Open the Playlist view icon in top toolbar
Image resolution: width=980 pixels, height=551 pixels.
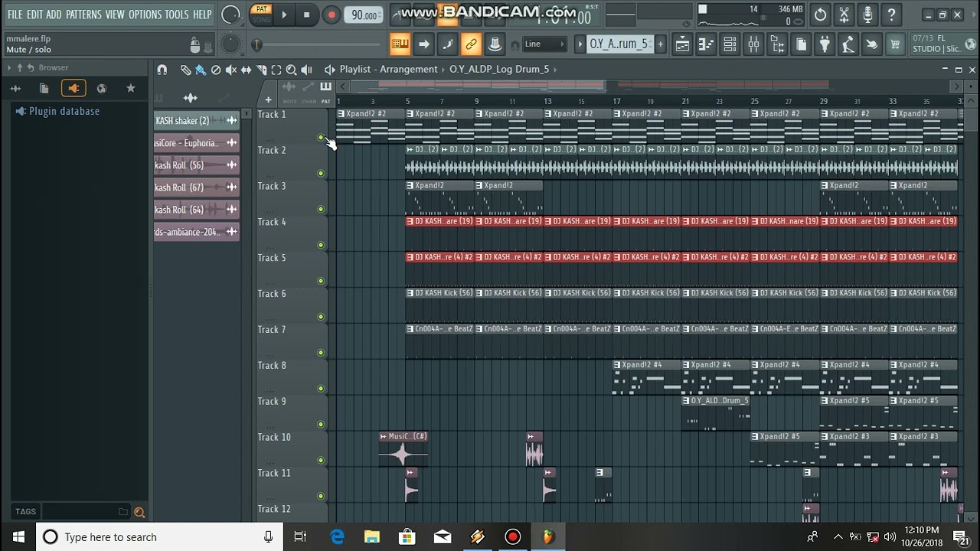(682, 44)
